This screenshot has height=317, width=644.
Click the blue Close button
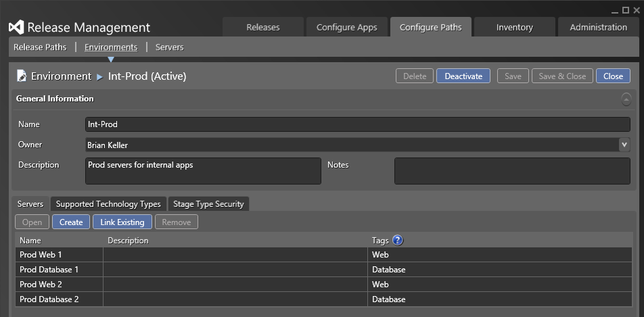(613, 76)
